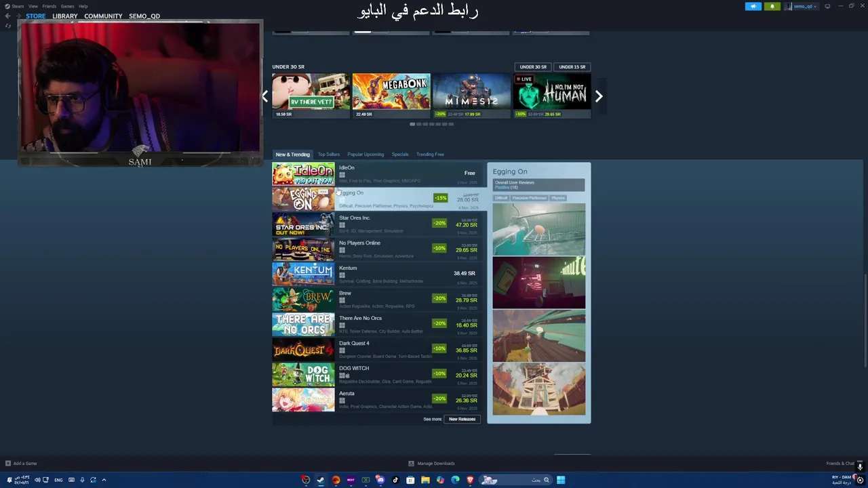Click the back navigation arrow
The image size is (868, 488).
click(x=8, y=16)
